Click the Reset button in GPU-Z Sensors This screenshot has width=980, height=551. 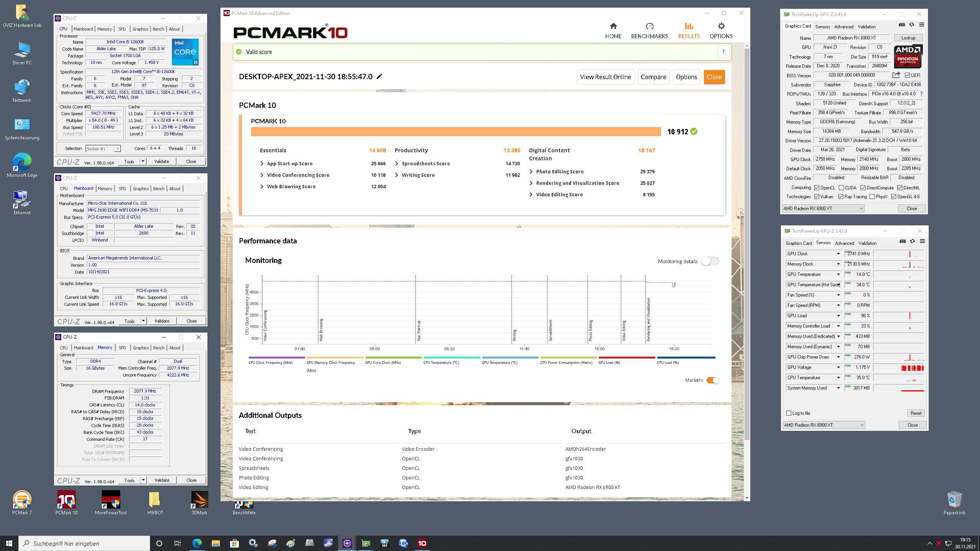tap(916, 413)
